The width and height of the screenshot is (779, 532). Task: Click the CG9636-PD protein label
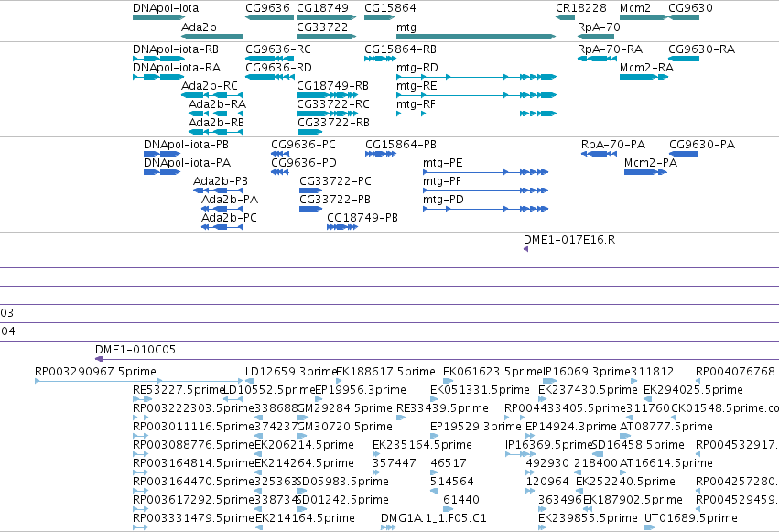pos(304,163)
